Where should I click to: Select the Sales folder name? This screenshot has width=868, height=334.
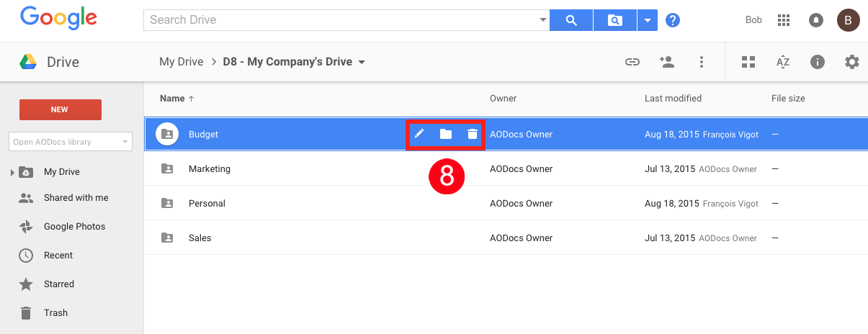click(x=200, y=238)
